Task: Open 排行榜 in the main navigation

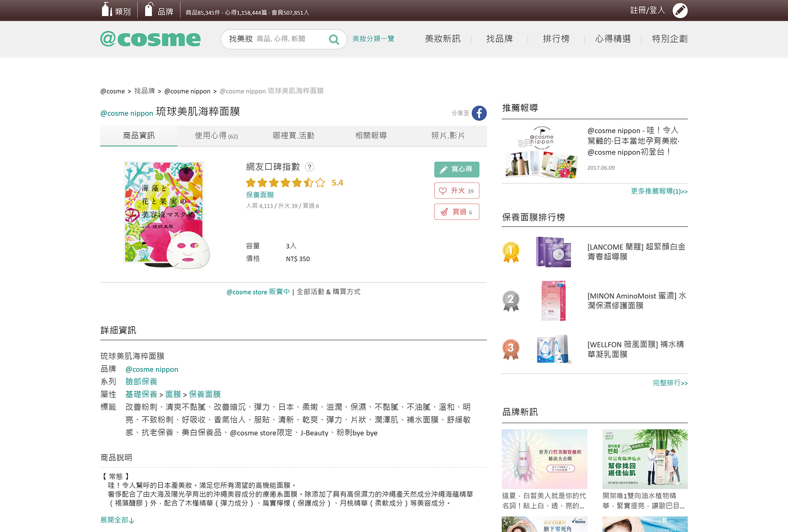Action: coord(556,39)
